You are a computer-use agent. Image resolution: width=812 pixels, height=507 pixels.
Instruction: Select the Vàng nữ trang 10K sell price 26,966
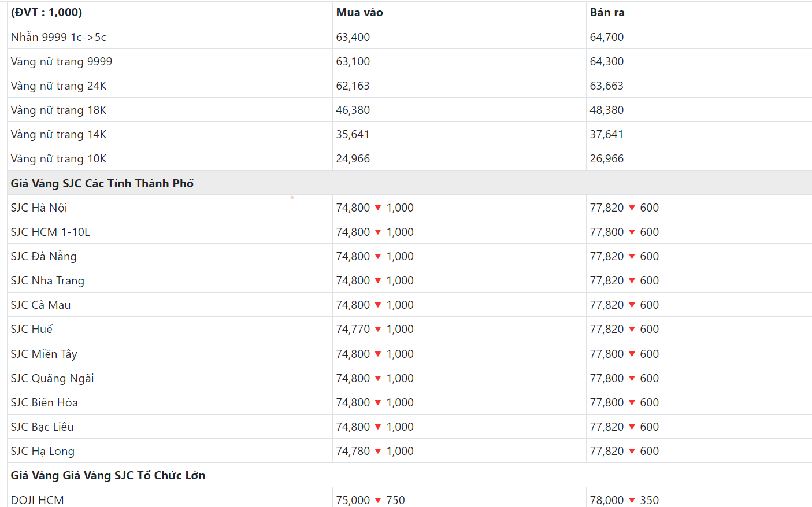[x=607, y=158]
